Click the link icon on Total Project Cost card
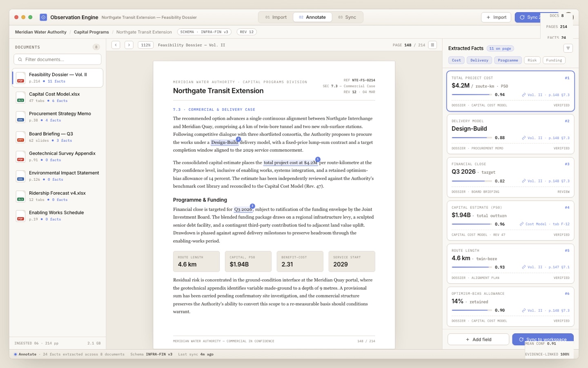 [523, 95]
